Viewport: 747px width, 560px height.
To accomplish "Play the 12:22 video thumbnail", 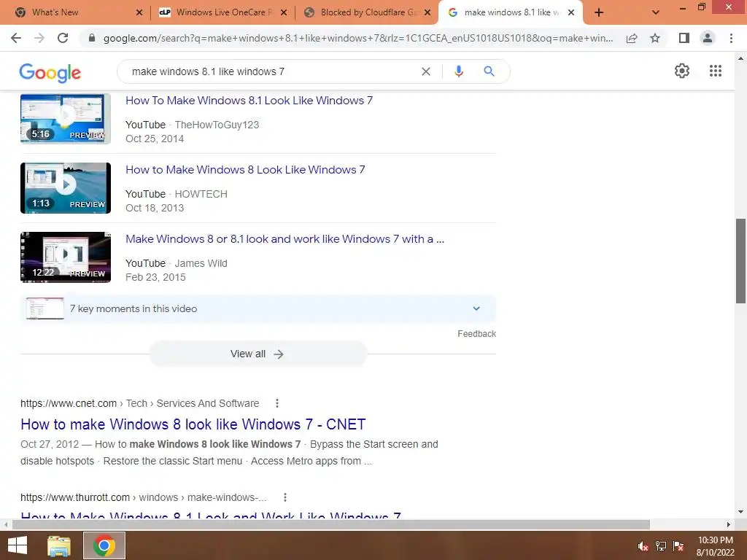I will [x=66, y=257].
